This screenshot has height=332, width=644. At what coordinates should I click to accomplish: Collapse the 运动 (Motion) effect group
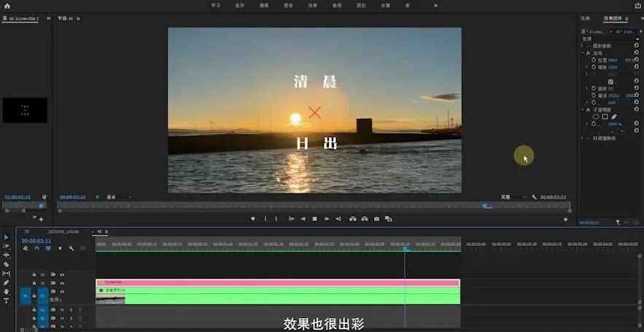pyautogui.click(x=583, y=53)
